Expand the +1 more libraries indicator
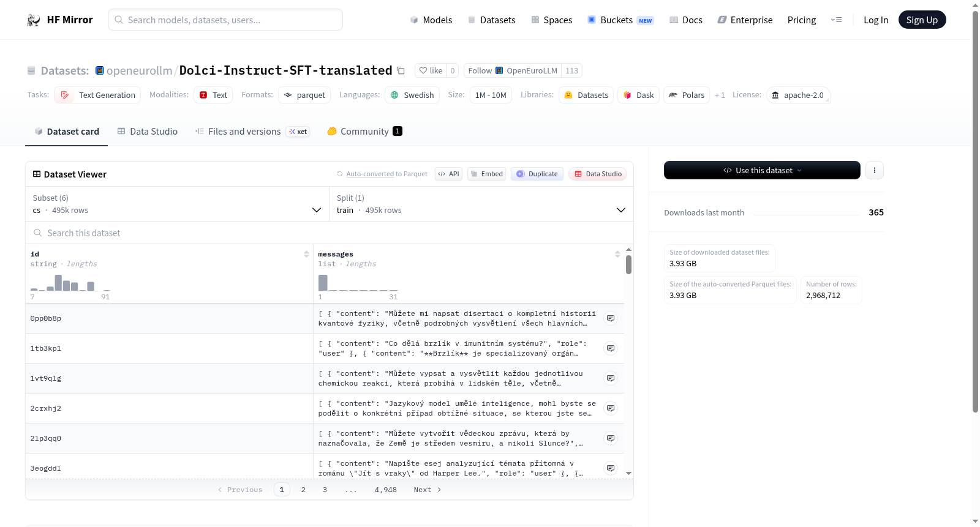The width and height of the screenshot is (980, 527). (720, 95)
